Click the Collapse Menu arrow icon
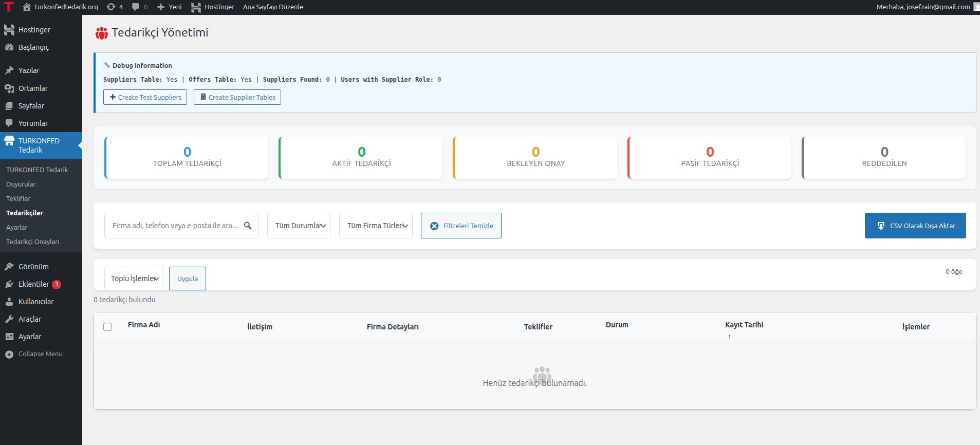The image size is (980, 445). pos(9,354)
